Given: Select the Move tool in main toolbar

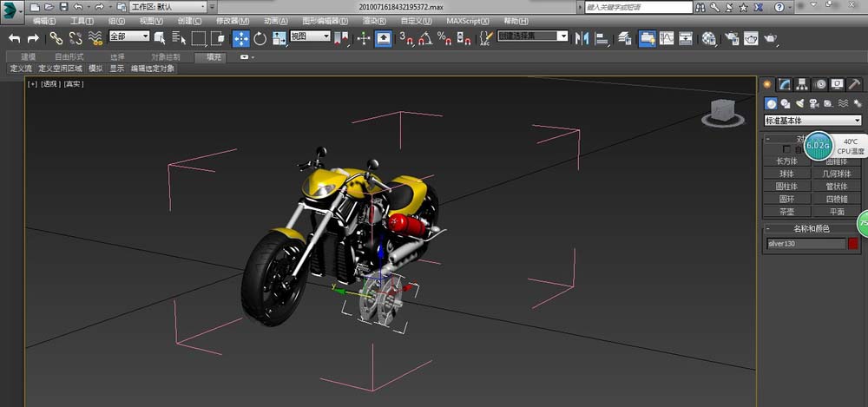Looking at the screenshot, I should coord(240,38).
